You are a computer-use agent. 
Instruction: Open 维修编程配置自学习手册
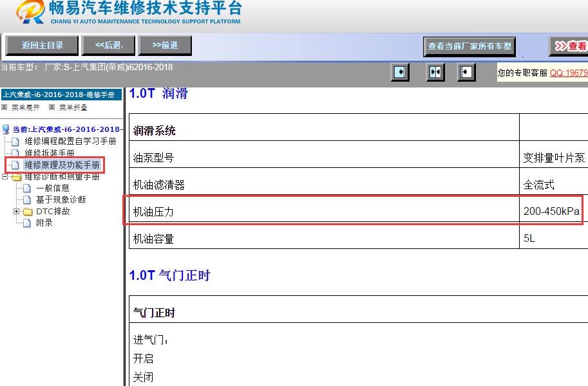pos(70,142)
